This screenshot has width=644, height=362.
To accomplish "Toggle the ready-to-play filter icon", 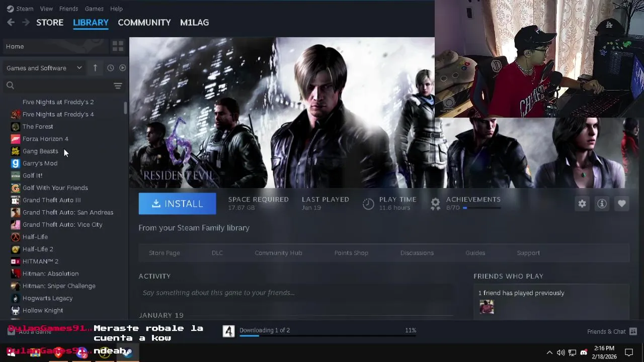I will [122, 68].
